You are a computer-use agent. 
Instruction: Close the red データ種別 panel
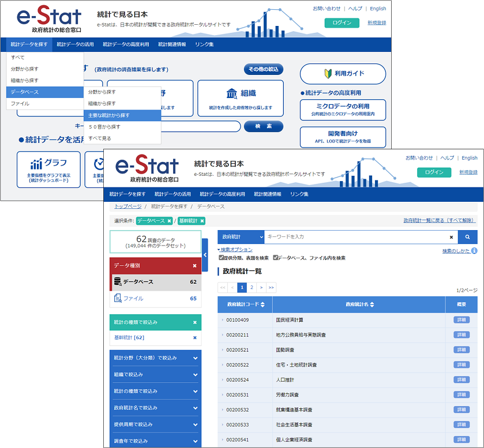click(x=194, y=266)
